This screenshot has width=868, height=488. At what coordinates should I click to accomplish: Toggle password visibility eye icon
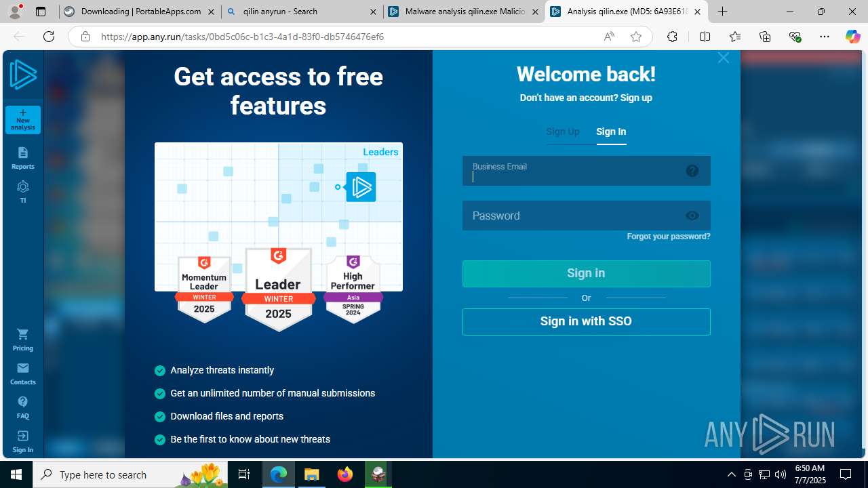(692, 216)
